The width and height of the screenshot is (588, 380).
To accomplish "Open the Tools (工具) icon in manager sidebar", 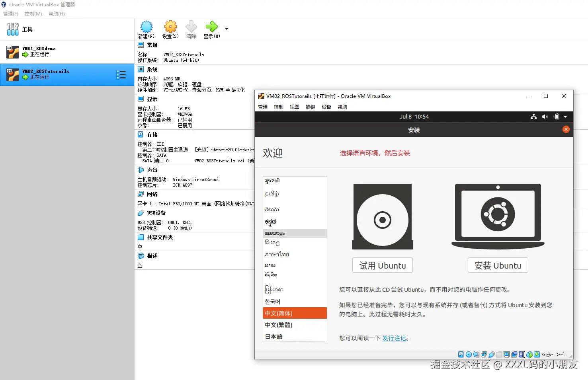I will (x=13, y=29).
